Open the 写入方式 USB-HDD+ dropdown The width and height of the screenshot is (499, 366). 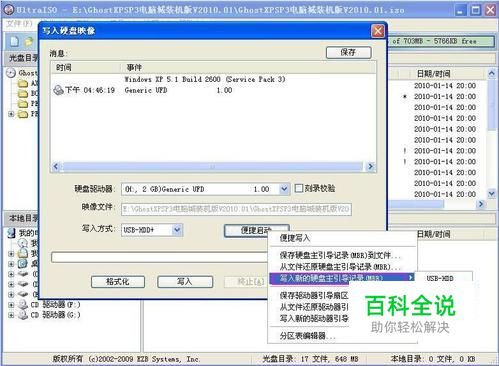tap(177, 230)
